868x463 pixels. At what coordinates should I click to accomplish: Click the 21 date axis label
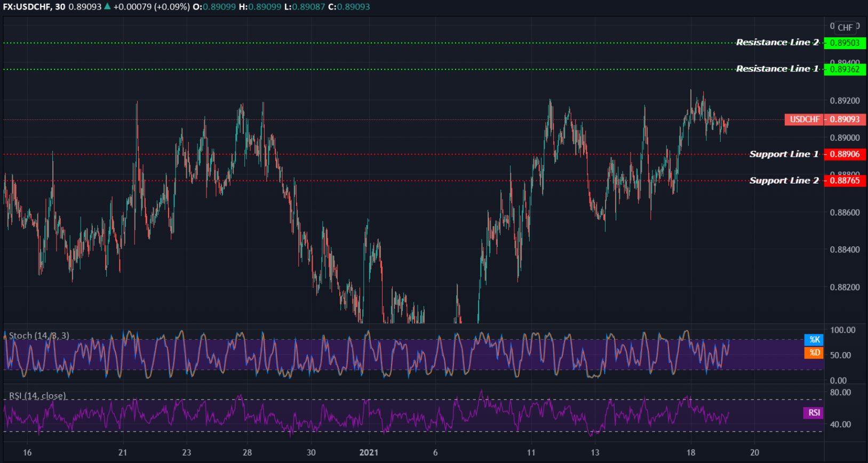tap(123, 452)
